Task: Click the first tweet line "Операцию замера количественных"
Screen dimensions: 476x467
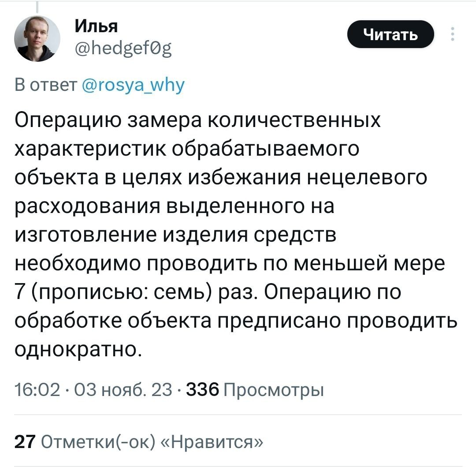Action: pos(197,120)
